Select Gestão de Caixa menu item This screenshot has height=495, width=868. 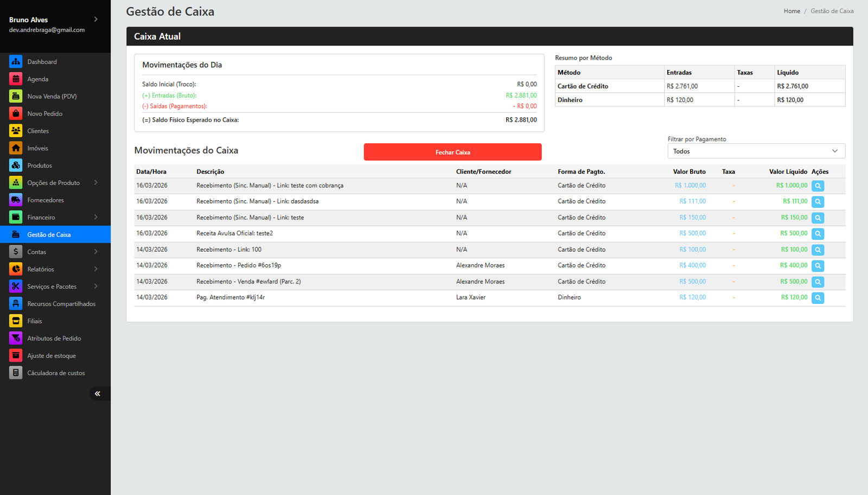click(x=49, y=234)
